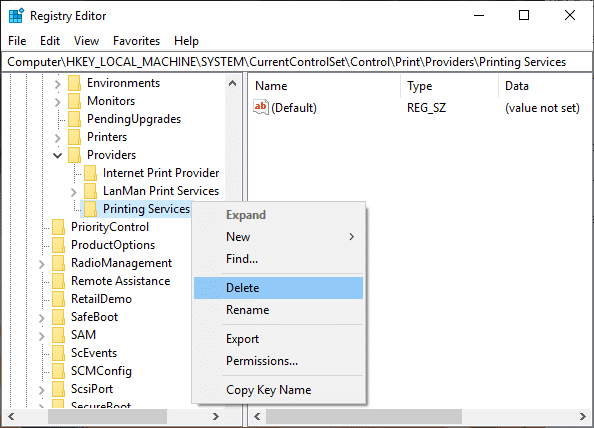
Task: Click tree pane horizontal scroll left arrow
Action: click(x=11, y=417)
